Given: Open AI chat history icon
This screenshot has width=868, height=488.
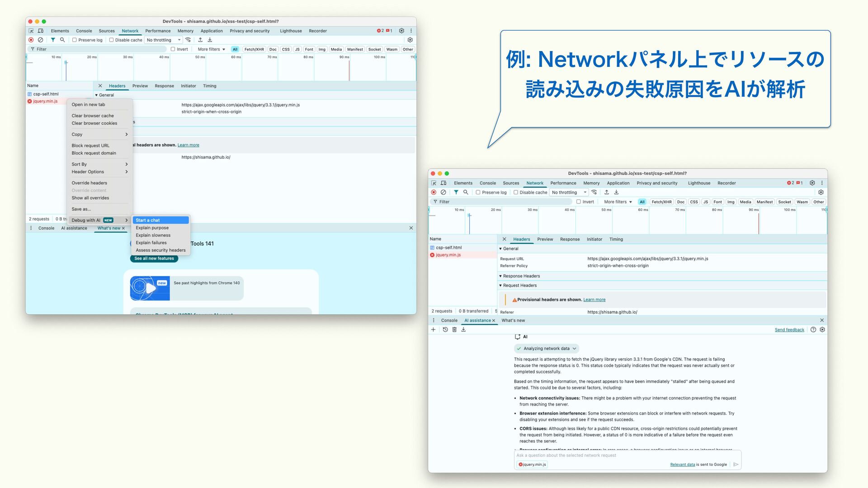Looking at the screenshot, I should [445, 330].
